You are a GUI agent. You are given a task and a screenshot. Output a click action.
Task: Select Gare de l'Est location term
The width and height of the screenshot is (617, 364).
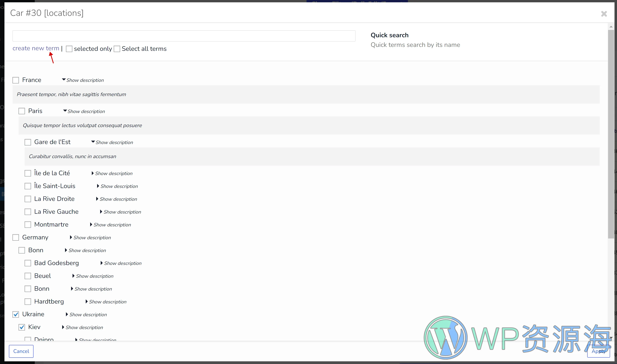pyautogui.click(x=28, y=142)
